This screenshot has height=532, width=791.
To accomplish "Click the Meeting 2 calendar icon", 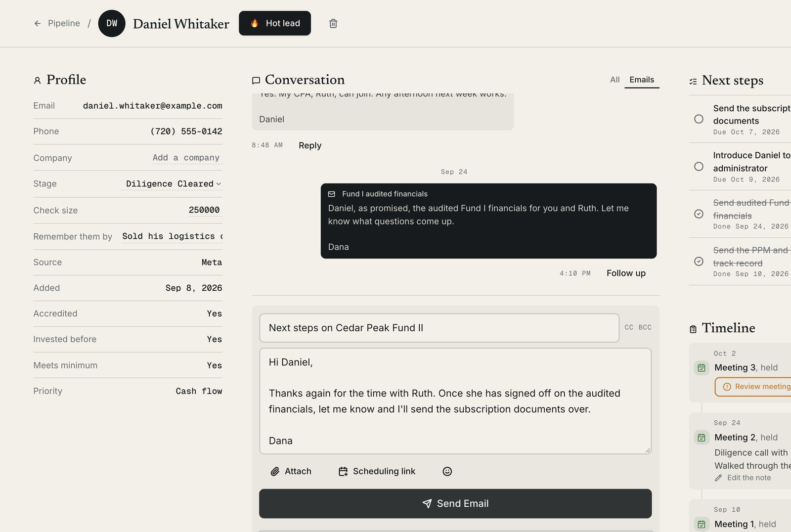I will coord(702,438).
